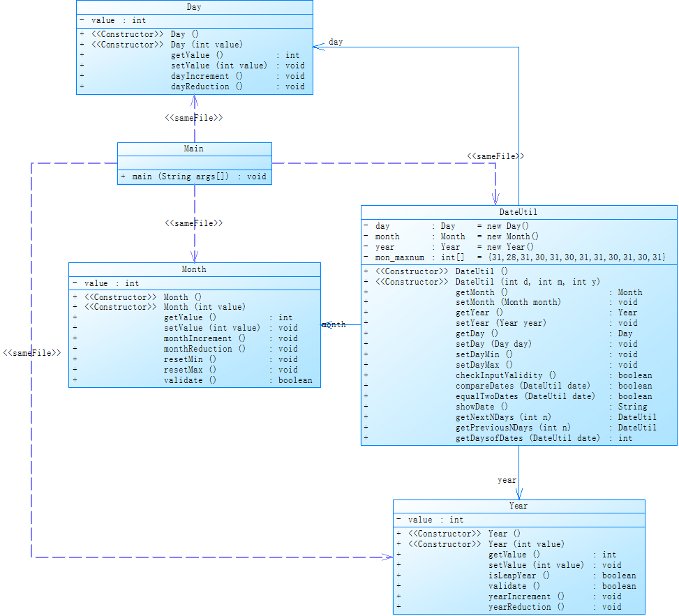
Task: Click the 'day : Day' attribute in DateUtil
Action: point(447,226)
